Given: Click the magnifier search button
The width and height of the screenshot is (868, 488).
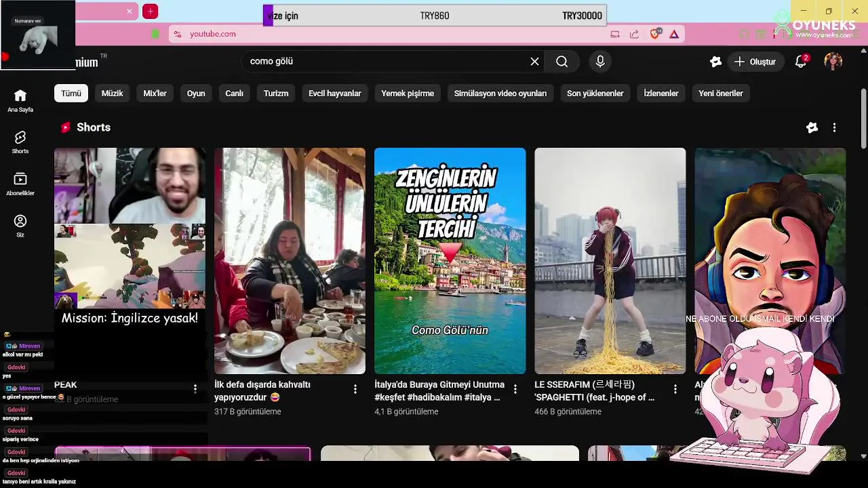Looking at the screenshot, I should (x=561, y=62).
